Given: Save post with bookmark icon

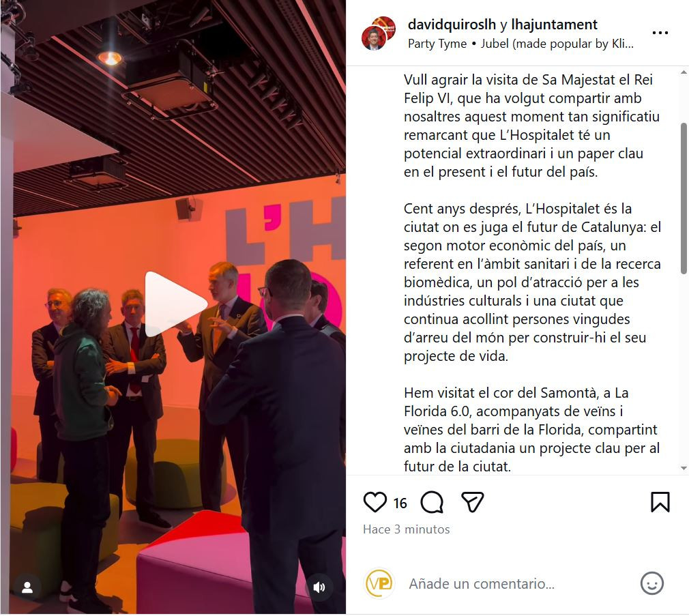Looking at the screenshot, I should point(660,502).
